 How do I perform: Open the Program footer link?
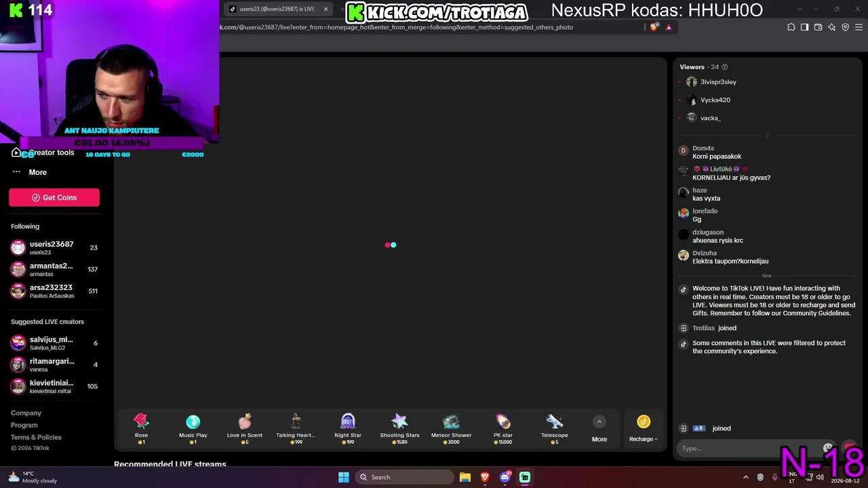[x=24, y=425]
